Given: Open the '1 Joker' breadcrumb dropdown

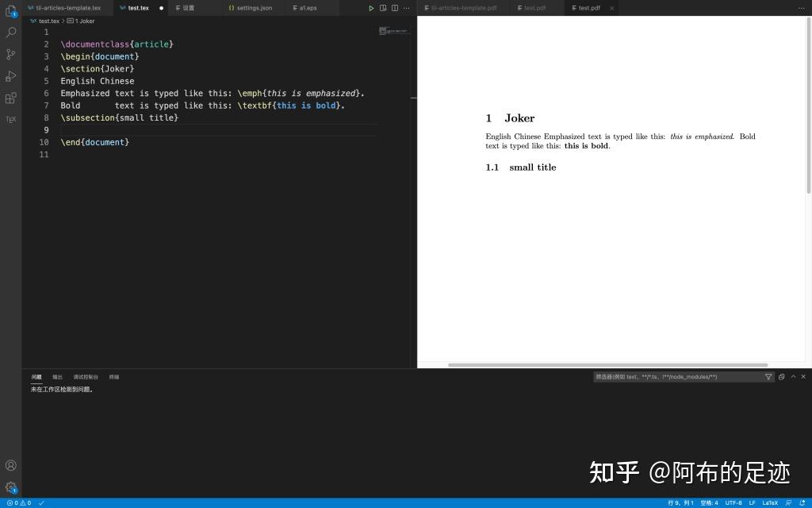Looking at the screenshot, I should click(x=82, y=21).
